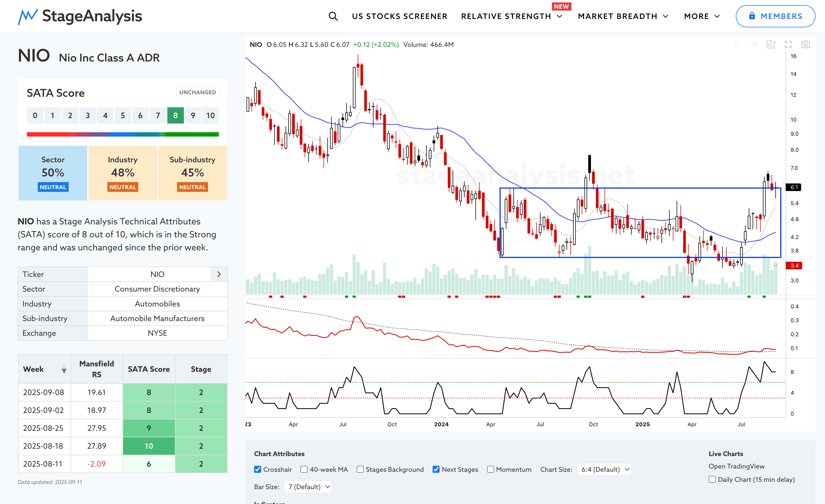This screenshot has width=825, height=504.
Task: Click the SATA Score column header
Action: pyautogui.click(x=149, y=369)
